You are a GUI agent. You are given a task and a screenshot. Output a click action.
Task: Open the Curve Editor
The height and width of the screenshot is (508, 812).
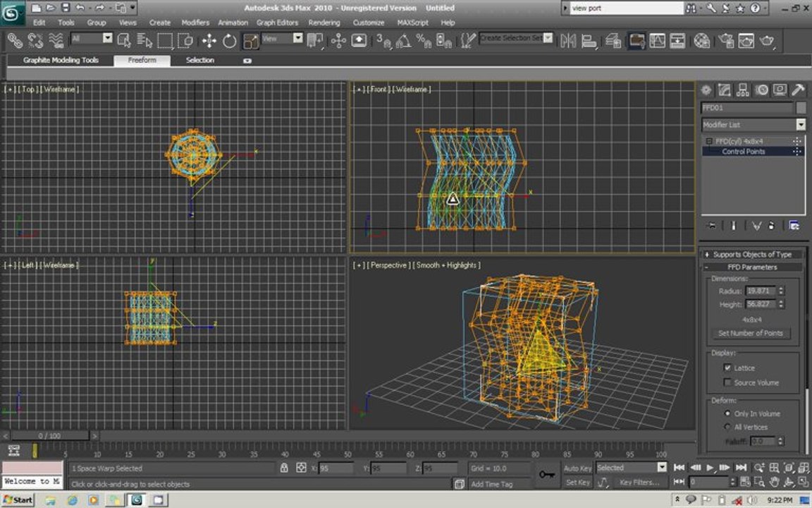click(657, 40)
